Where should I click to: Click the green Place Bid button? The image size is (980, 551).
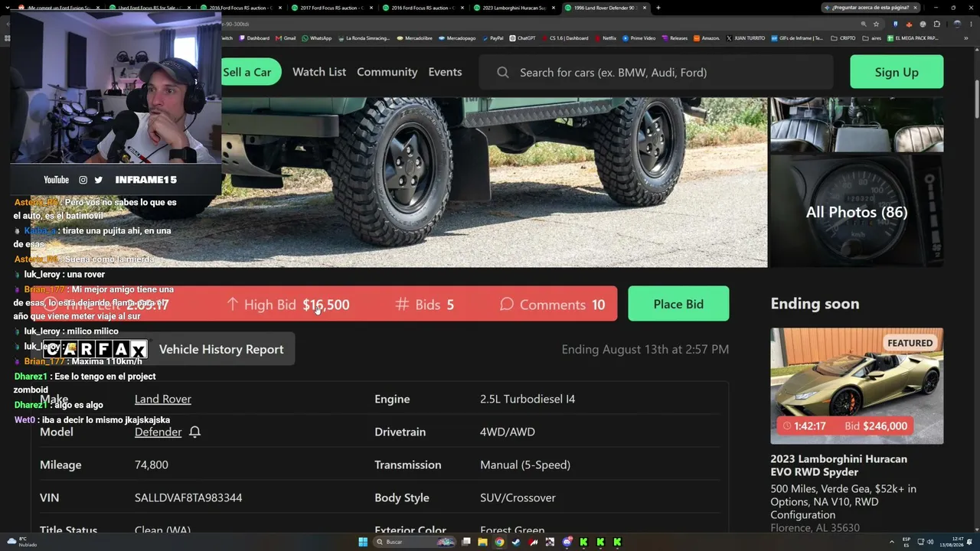[678, 304]
